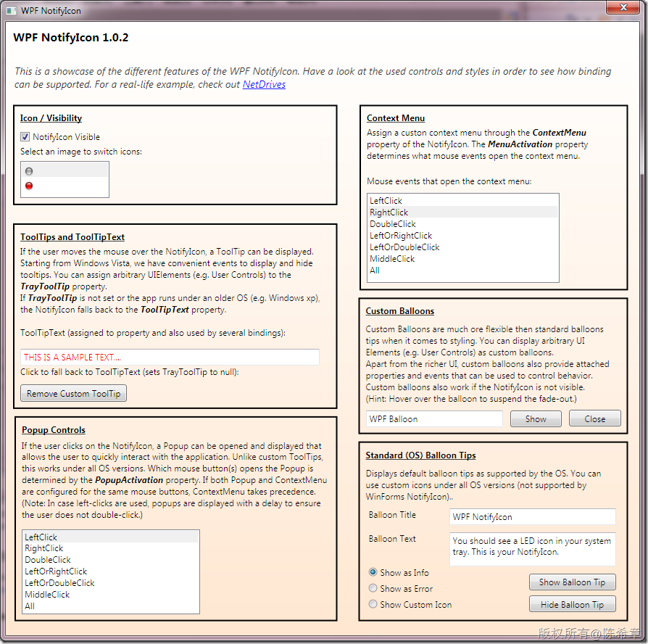The image size is (648, 644).
Task: Select RightClick in the Popup Controls list
Action: 111,548
